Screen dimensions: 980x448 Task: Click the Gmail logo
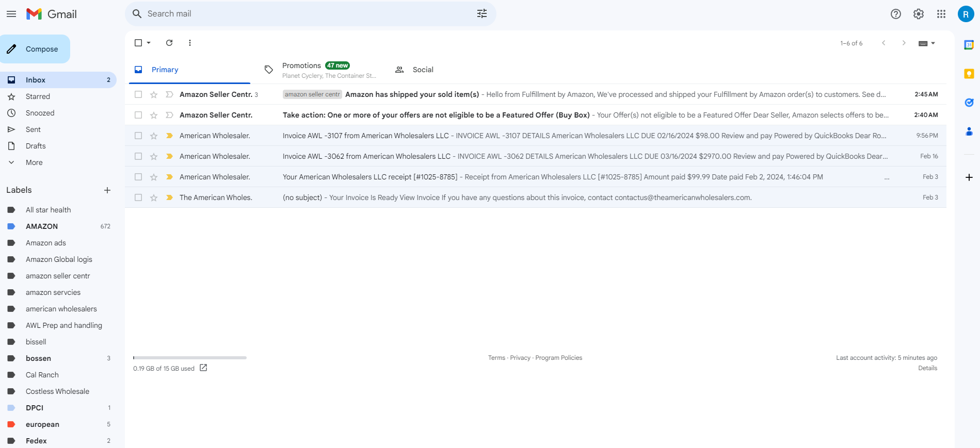52,14
